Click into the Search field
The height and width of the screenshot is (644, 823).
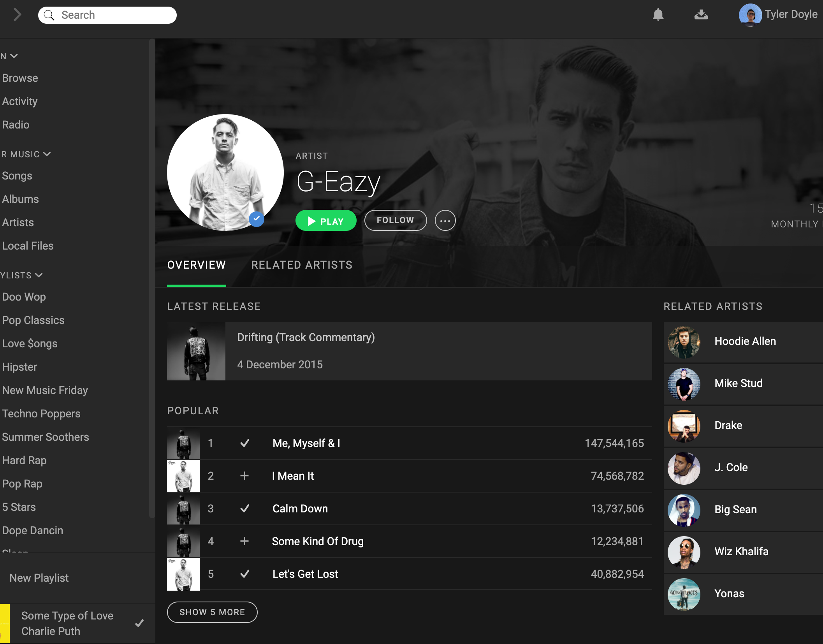point(107,15)
